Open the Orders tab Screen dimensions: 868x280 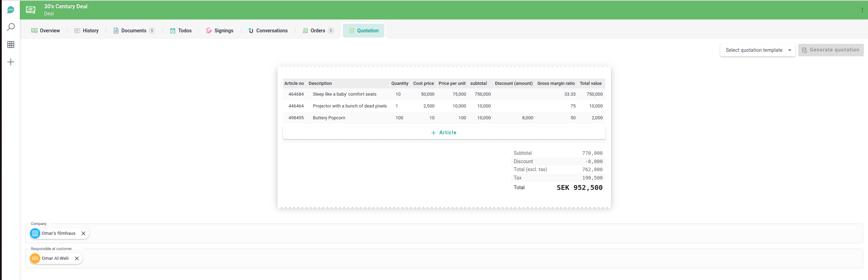click(318, 31)
